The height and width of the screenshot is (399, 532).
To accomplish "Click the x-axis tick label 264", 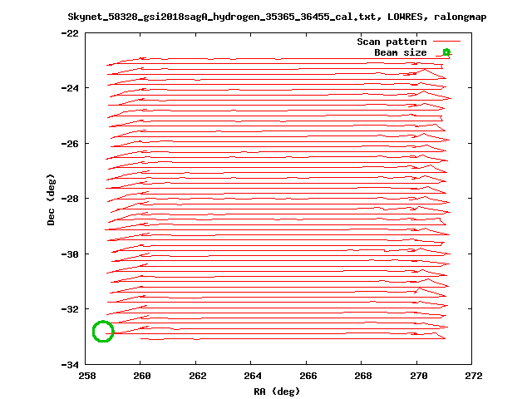I will point(253,376).
